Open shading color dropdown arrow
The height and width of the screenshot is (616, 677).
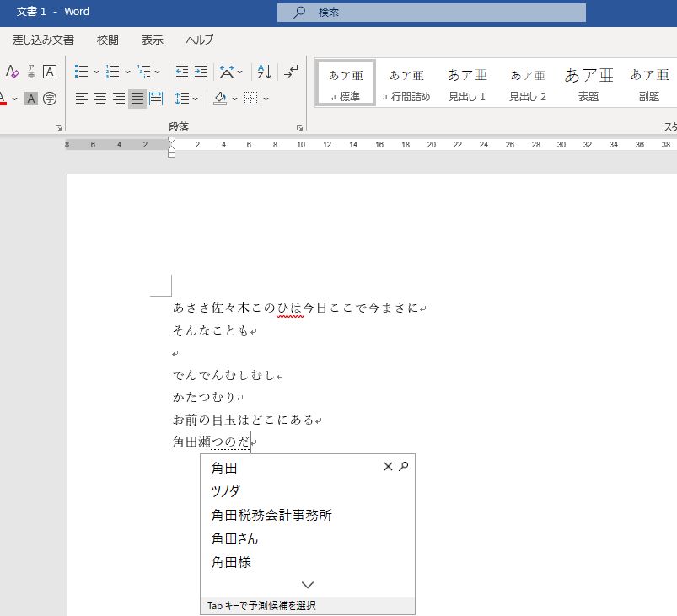234,99
